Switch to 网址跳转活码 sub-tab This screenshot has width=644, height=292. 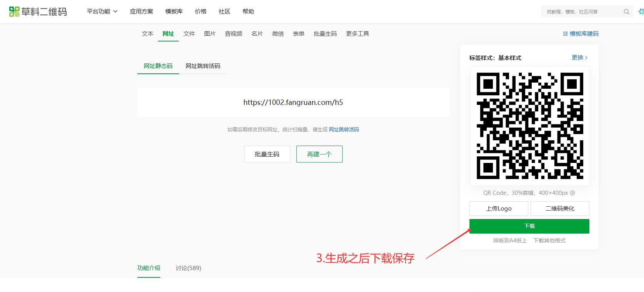203,66
